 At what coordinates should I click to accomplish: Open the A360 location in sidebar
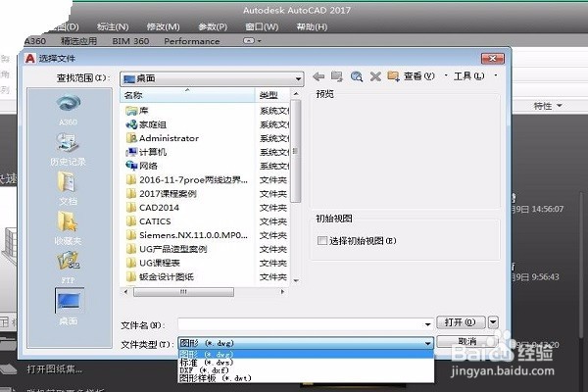pos(68,110)
